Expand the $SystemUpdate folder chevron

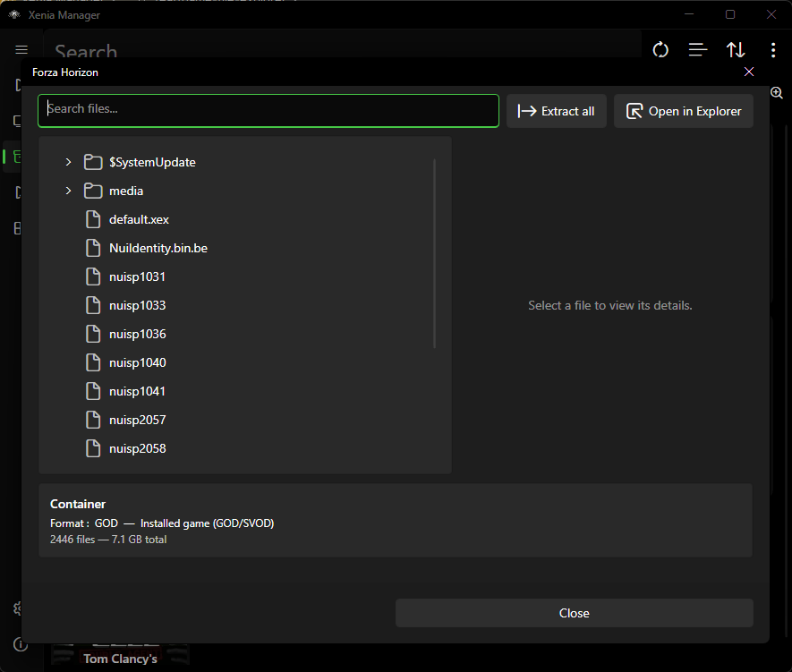click(68, 162)
